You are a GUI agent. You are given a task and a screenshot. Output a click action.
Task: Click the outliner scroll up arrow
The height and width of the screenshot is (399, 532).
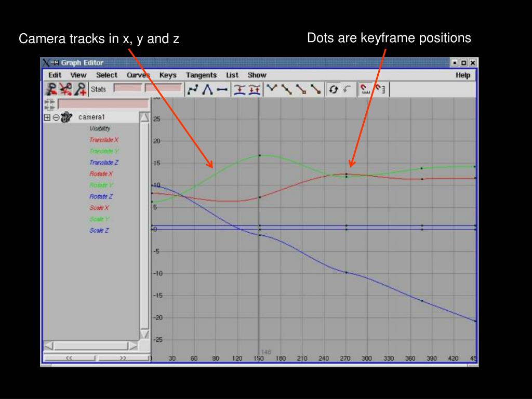coord(144,117)
